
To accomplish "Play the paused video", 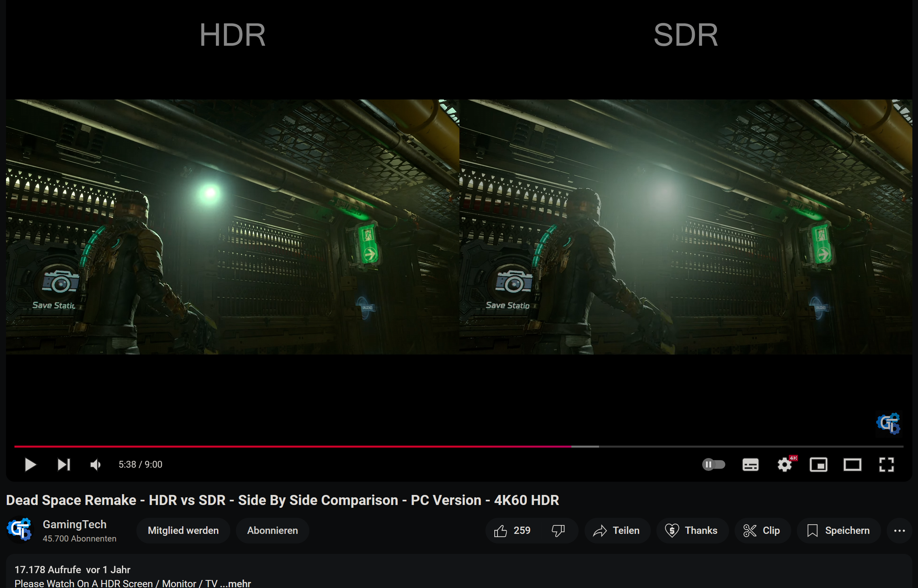I will [30, 464].
